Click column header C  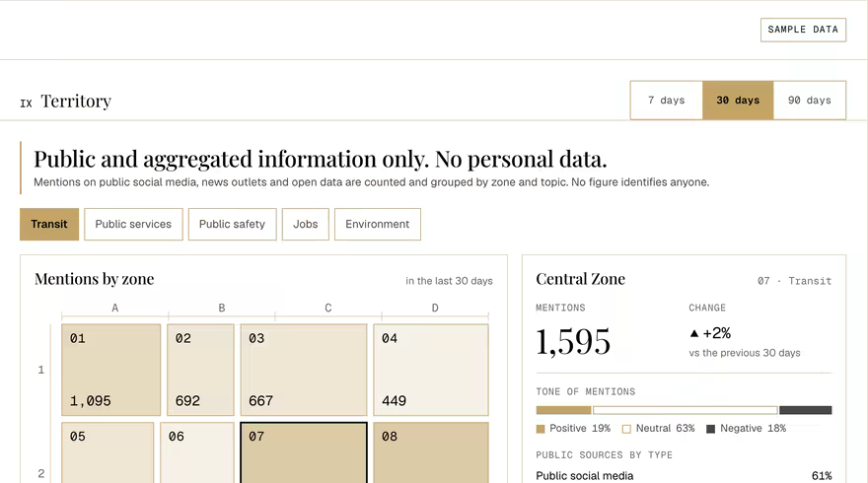pos(328,308)
